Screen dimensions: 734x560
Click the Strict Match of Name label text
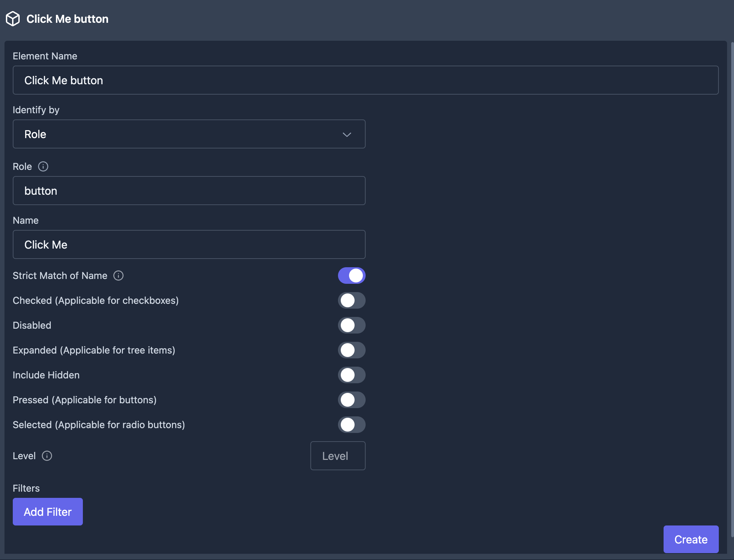60,276
